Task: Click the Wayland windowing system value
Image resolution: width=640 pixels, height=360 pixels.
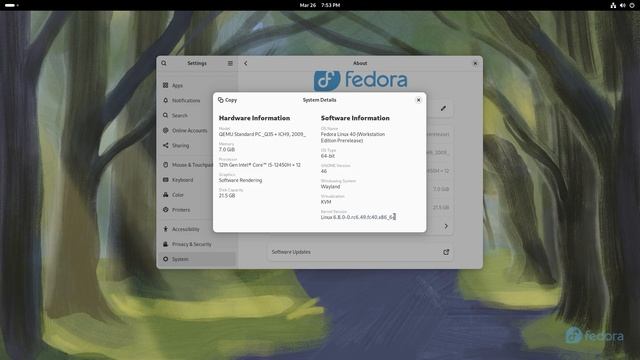Action: 330,187
